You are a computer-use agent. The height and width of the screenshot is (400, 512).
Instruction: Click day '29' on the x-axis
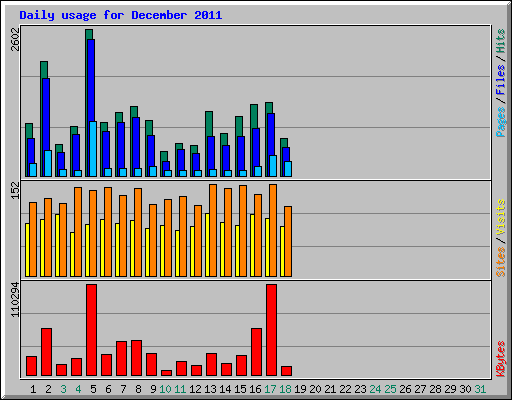(450, 389)
